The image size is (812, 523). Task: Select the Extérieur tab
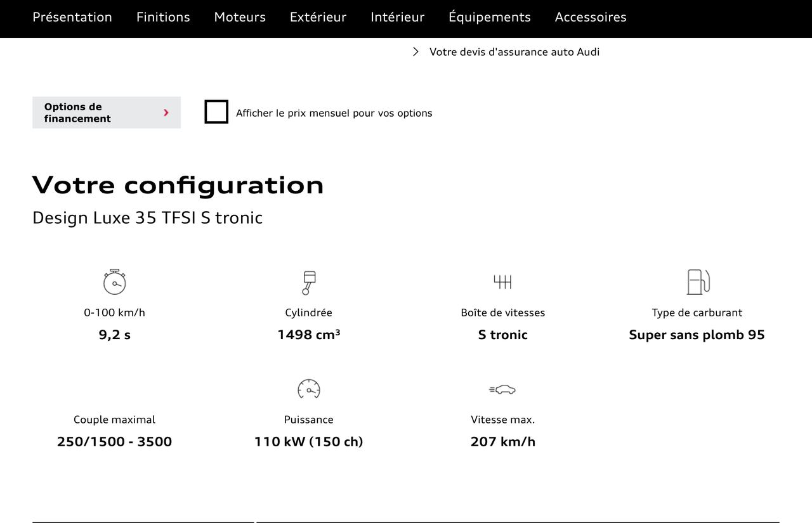(318, 17)
